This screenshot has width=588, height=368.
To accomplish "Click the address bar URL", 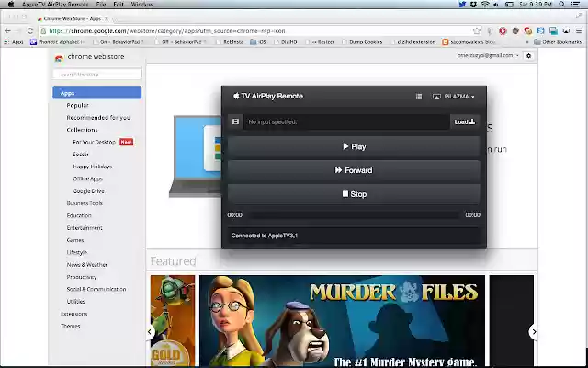I will (x=167, y=31).
